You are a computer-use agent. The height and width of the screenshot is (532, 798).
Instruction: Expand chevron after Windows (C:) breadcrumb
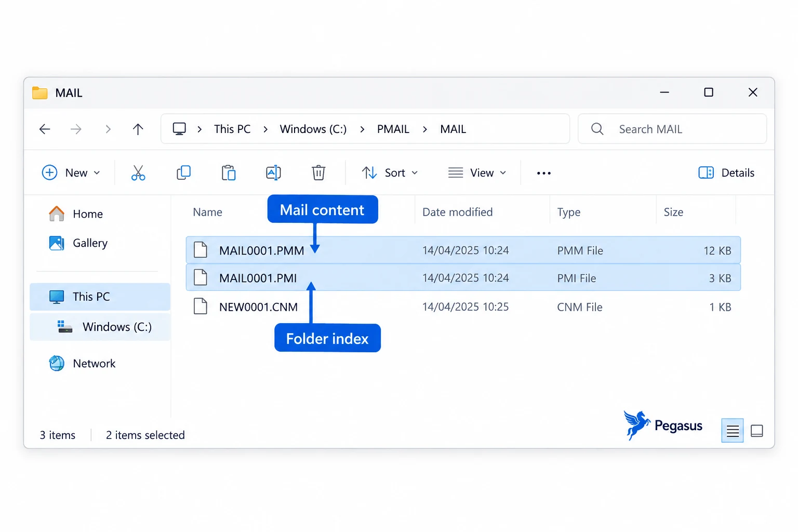362,129
